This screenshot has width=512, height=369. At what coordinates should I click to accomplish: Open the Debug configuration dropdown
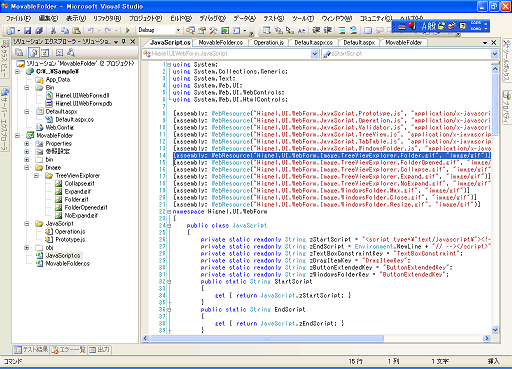(x=178, y=30)
